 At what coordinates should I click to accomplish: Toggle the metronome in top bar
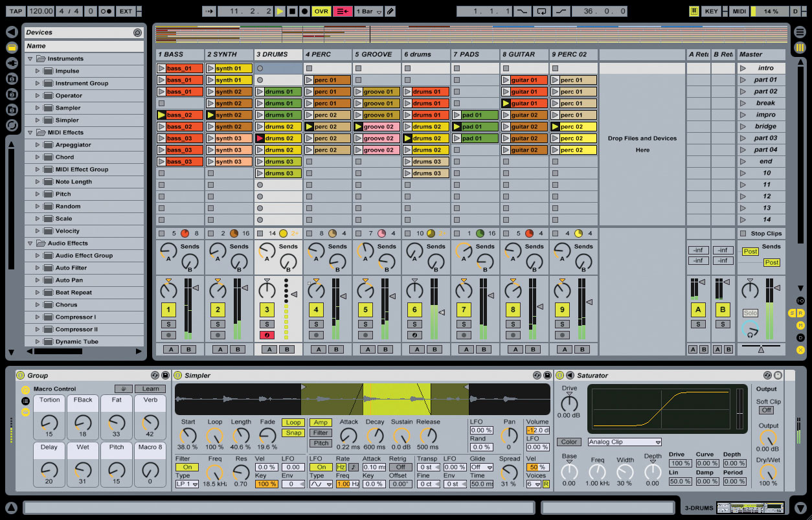[x=107, y=11]
